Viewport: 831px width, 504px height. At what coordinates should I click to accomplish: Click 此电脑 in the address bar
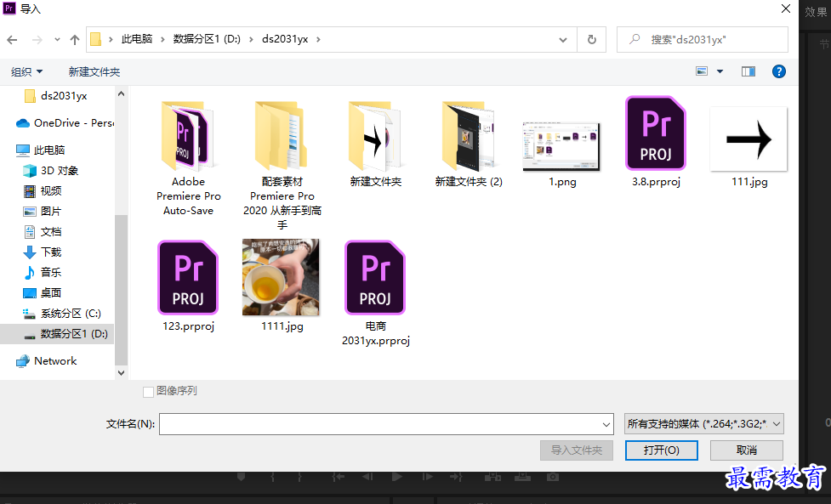(x=137, y=39)
